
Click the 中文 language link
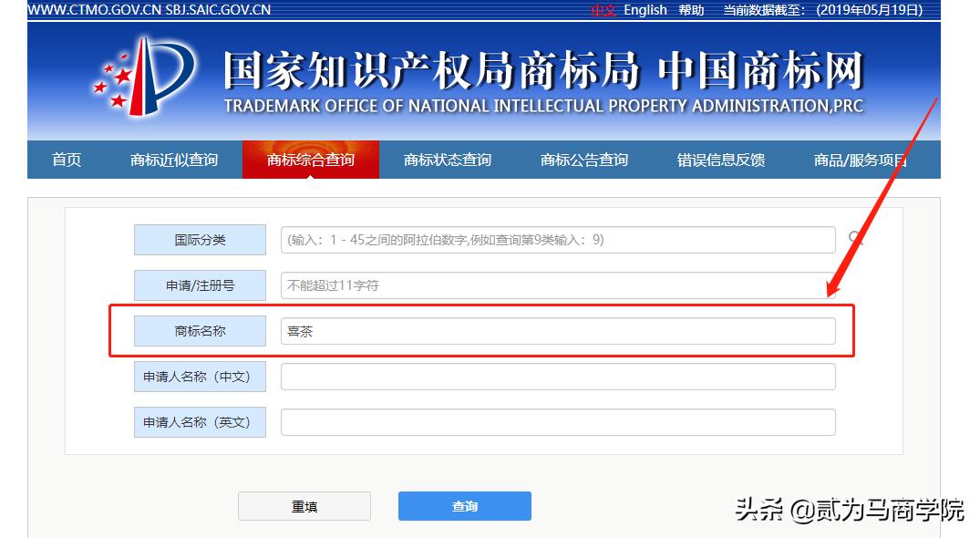(604, 10)
